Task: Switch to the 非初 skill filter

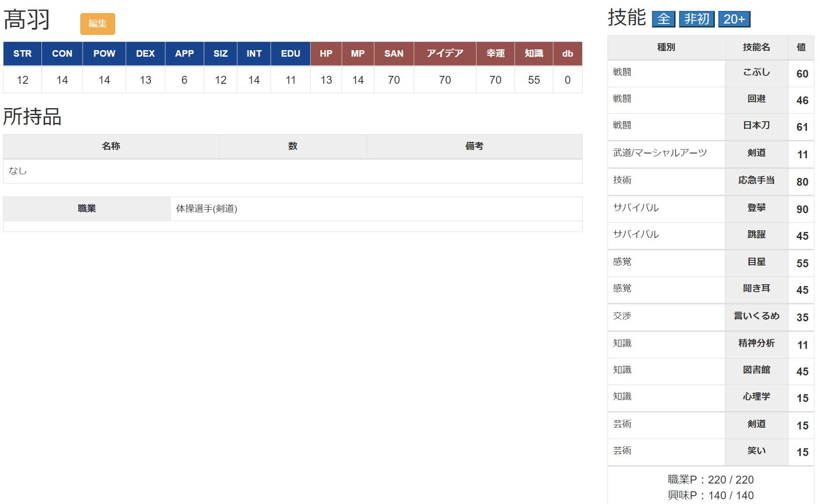Action: pos(696,19)
